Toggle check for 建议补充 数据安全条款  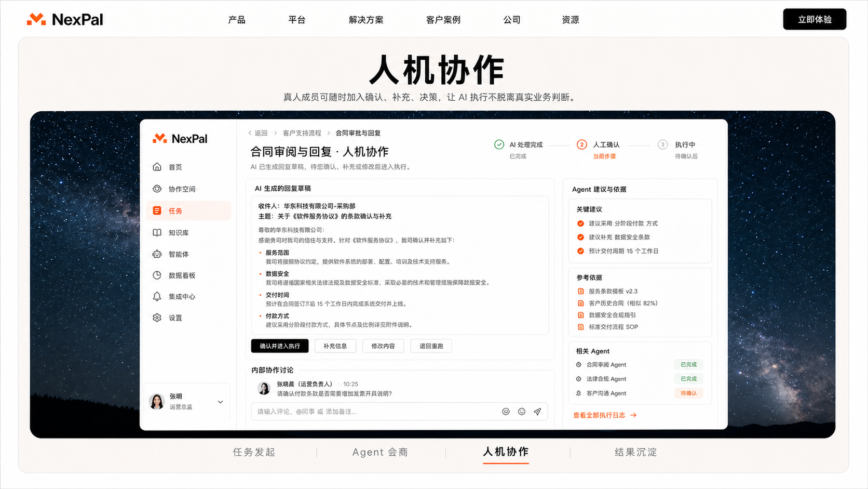coord(580,237)
